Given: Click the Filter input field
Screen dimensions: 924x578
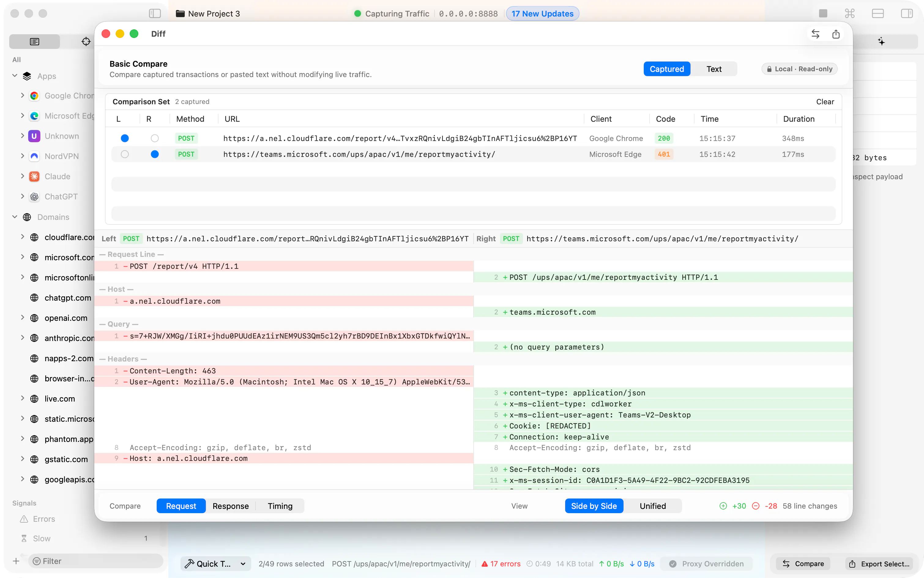Looking at the screenshot, I should click(x=95, y=561).
